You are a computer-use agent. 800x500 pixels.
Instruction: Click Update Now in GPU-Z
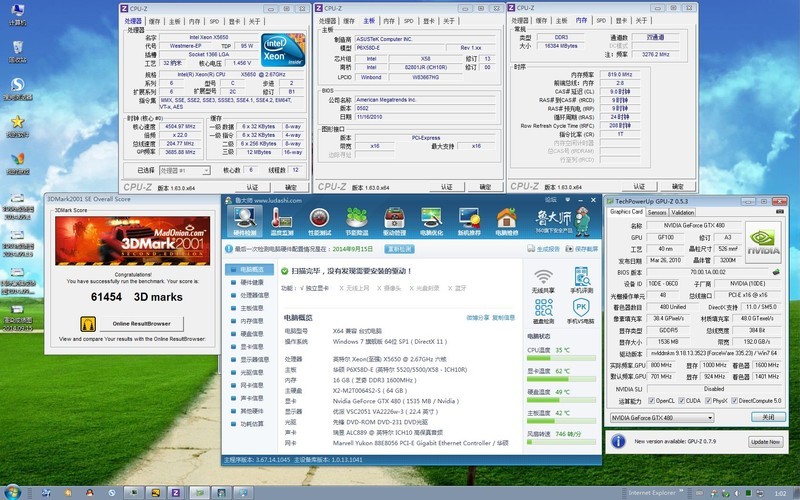(765, 441)
